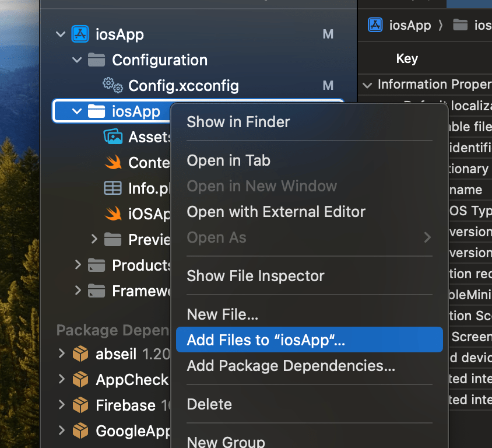Viewport: 492px width, 448px height.
Task: Click New File... in context menu
Action: (222, 314)
